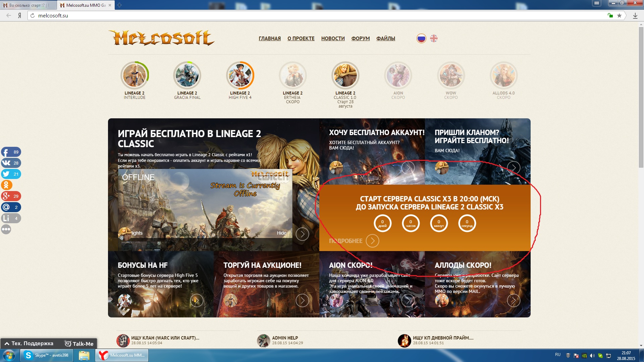Click the volume icon in system tray

pyautogui.click(x=592, y=356)
